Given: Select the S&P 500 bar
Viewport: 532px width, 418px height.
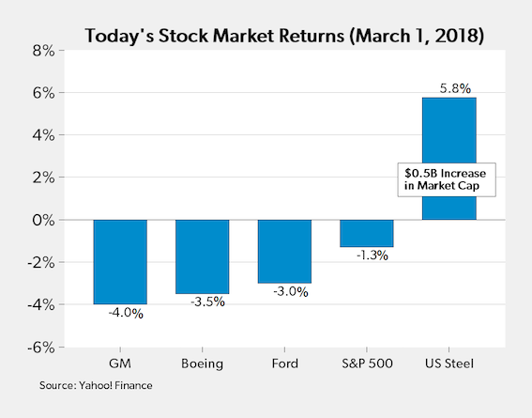Looking at the screenshot, I should click(367, 233).
